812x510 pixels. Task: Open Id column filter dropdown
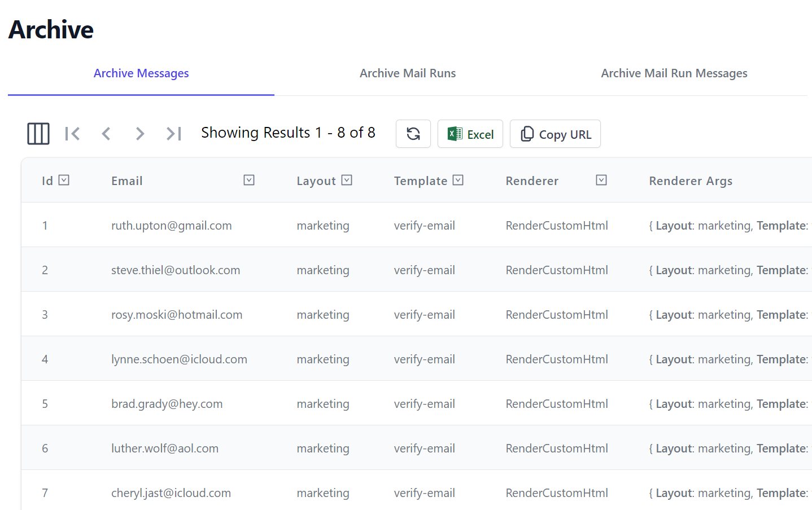point(64,180)
